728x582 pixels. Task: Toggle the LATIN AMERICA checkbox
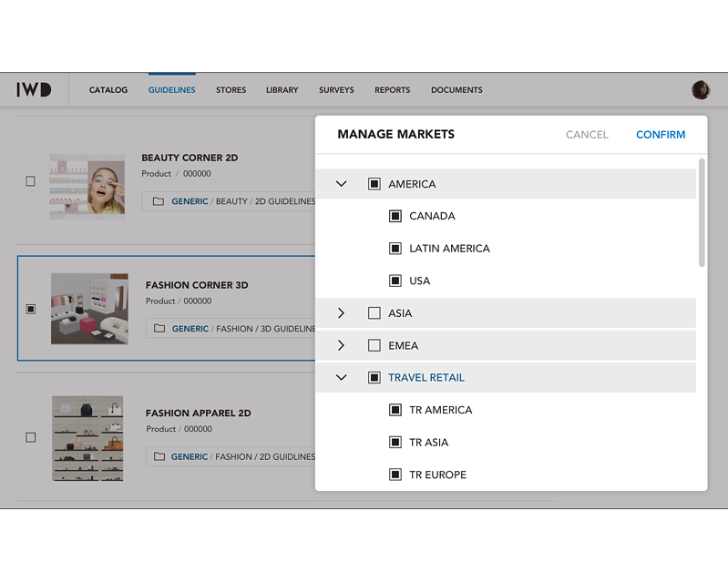click(395, 249)
